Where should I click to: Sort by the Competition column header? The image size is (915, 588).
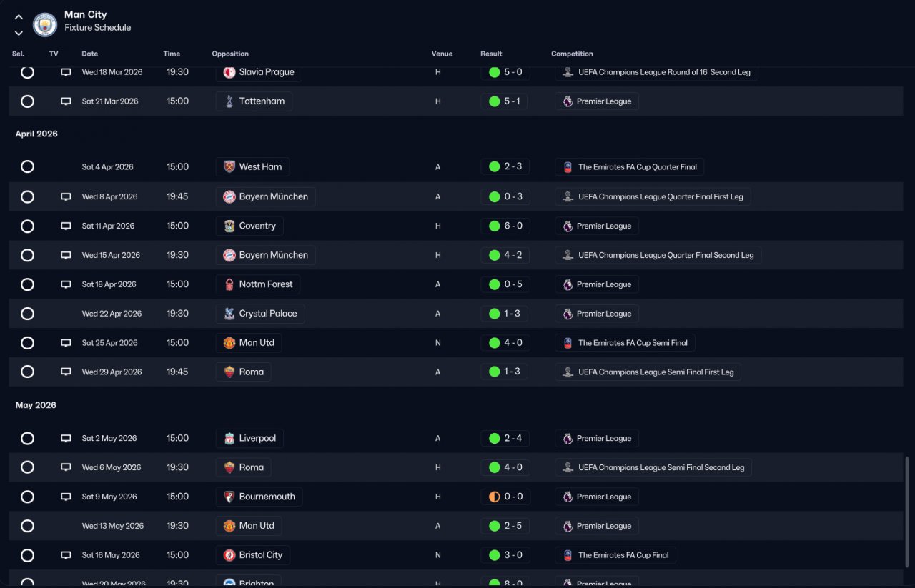click(x=572, y=54)
